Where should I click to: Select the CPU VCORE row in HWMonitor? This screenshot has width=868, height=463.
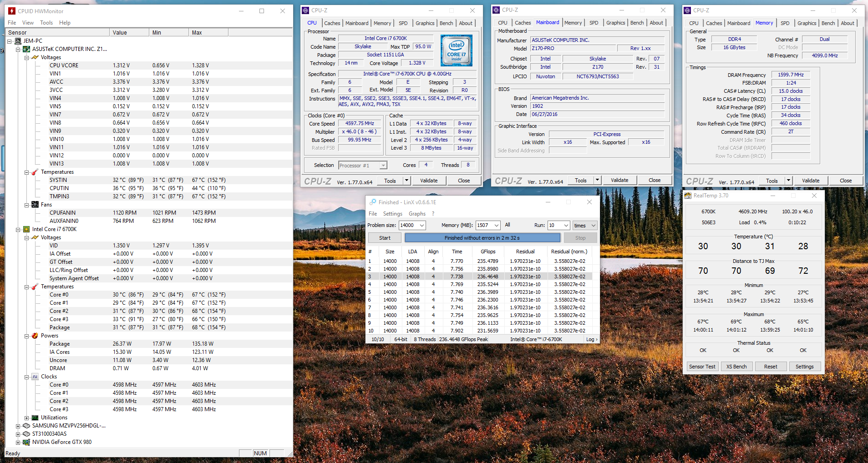click(148, 65)
